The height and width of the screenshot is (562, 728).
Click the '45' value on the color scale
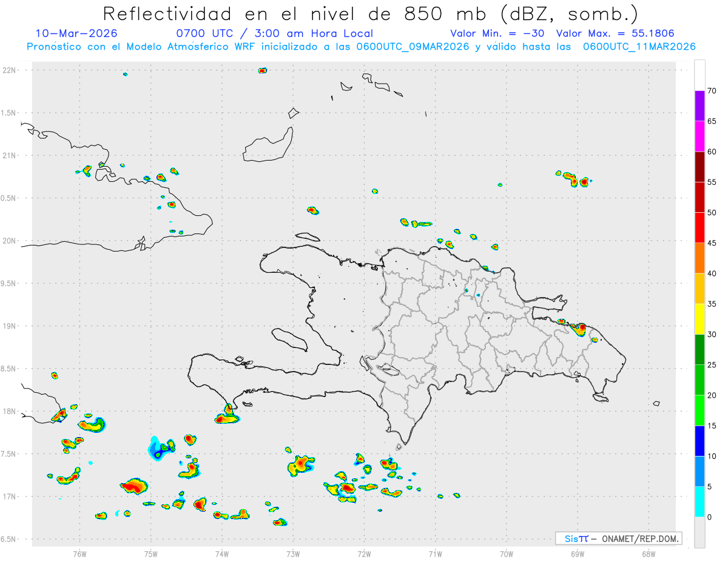coord(712,243)
